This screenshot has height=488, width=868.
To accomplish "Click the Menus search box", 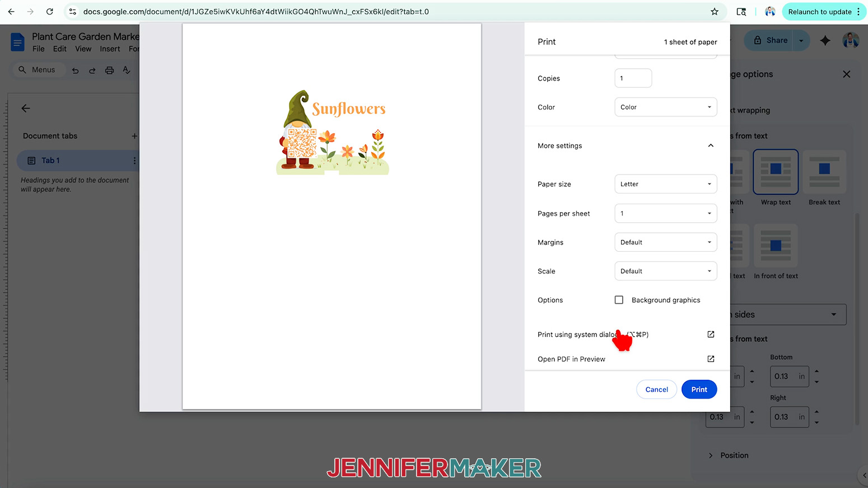I will [x=39, y=70].
